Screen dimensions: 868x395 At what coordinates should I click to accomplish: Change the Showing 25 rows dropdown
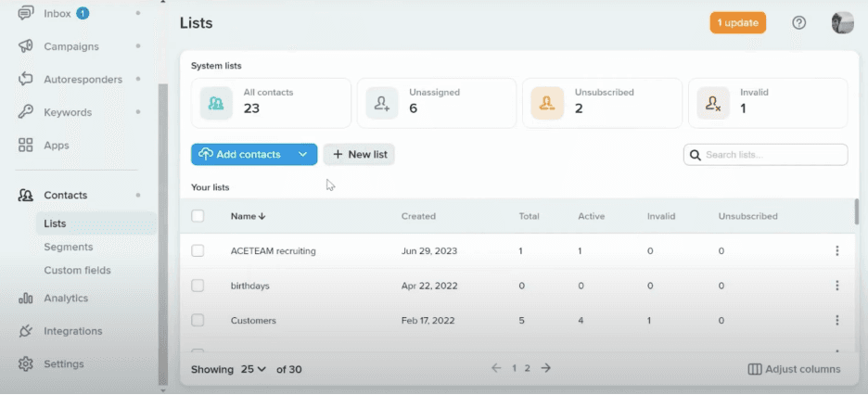click(x=253, y=369)
